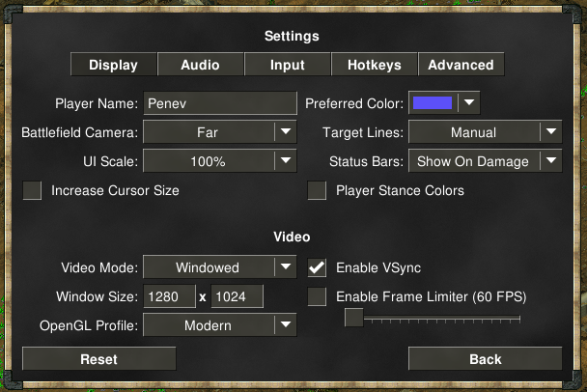Open the Target Lines dropdown

tap(486, 131)
